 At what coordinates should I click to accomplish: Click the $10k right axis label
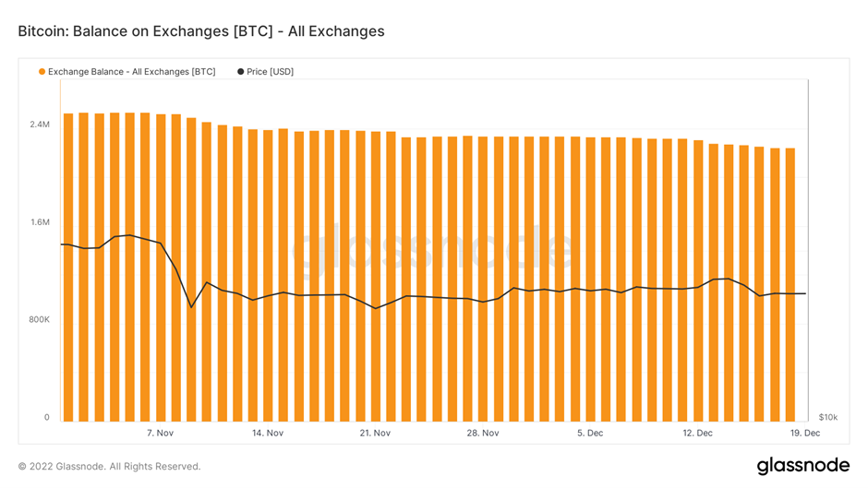tap(828, 417)
